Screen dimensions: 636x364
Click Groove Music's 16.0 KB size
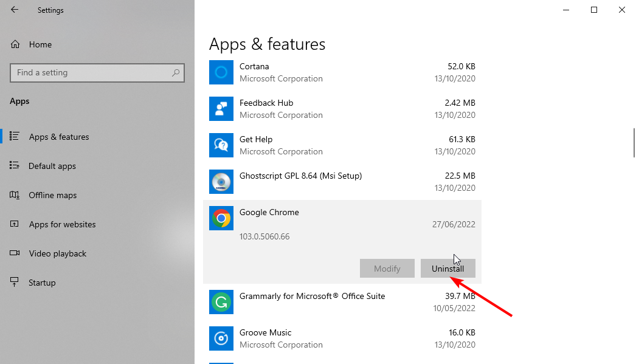[x=462, y=333]
